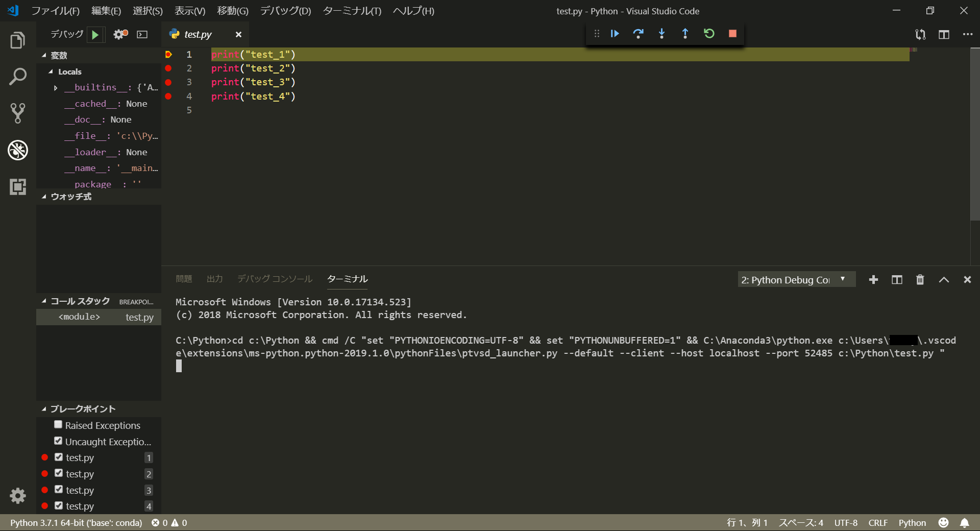Stop the debugger with the red square

(732, 34)
